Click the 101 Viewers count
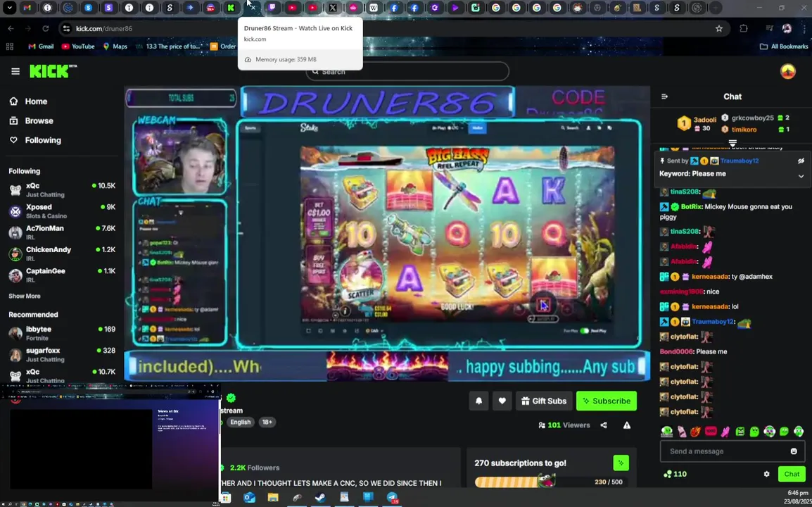The height and width of the screenshot is (507, 812). 564,425
